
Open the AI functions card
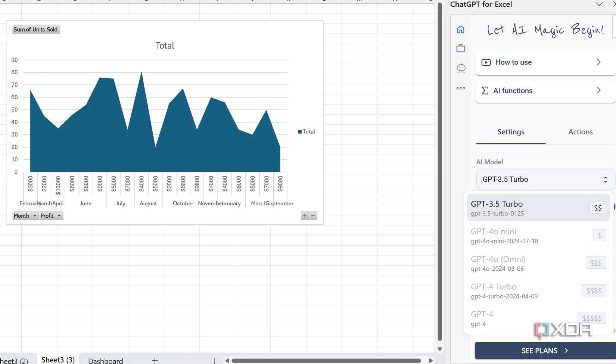pyautogui.click(x=545, y=91)
